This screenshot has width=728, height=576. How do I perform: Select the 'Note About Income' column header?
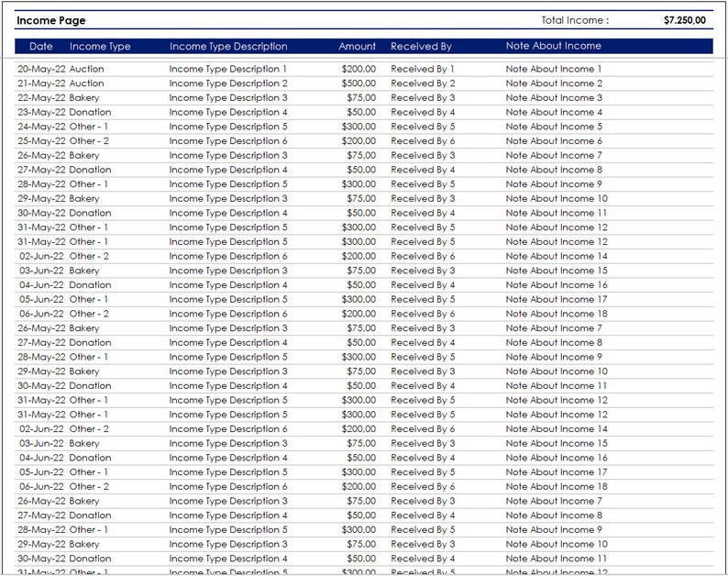point(554,46)
